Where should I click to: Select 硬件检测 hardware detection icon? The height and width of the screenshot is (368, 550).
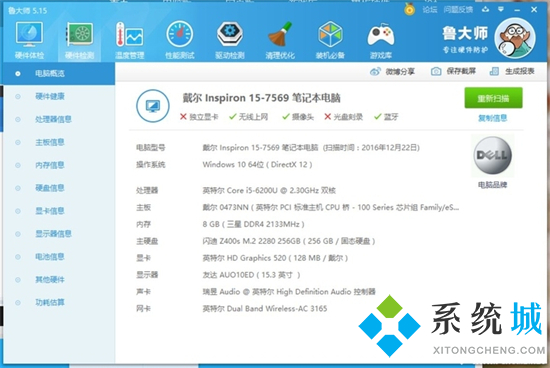pos(80,40)
